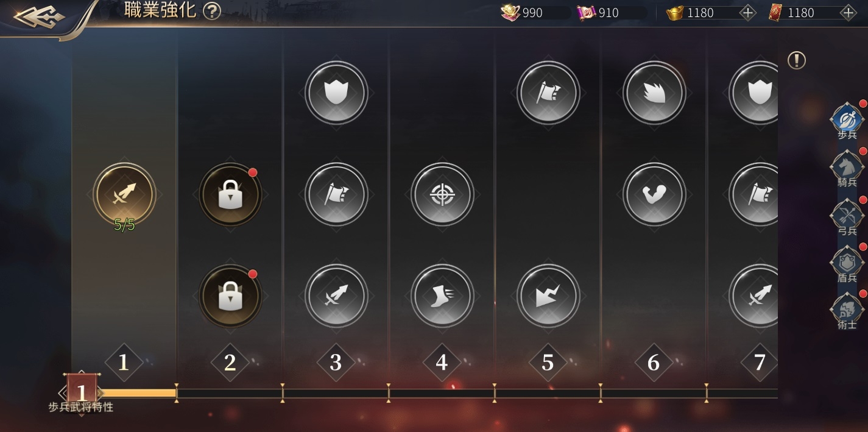Add gold ingots with the plus beside 1180
Screen dimensions: 868x432
(x=747, y=13)
